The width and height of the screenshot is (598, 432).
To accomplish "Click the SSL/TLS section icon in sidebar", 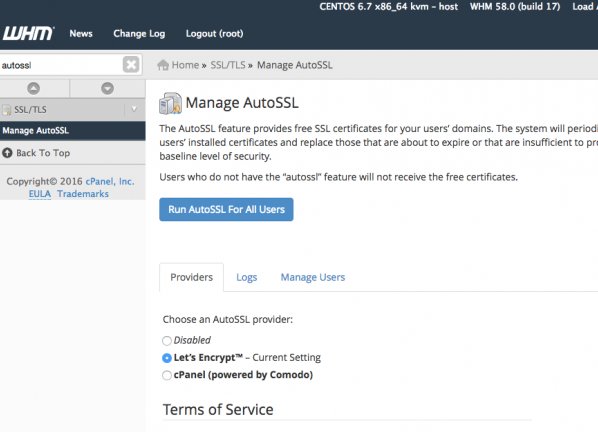I will tap(7, 110).
